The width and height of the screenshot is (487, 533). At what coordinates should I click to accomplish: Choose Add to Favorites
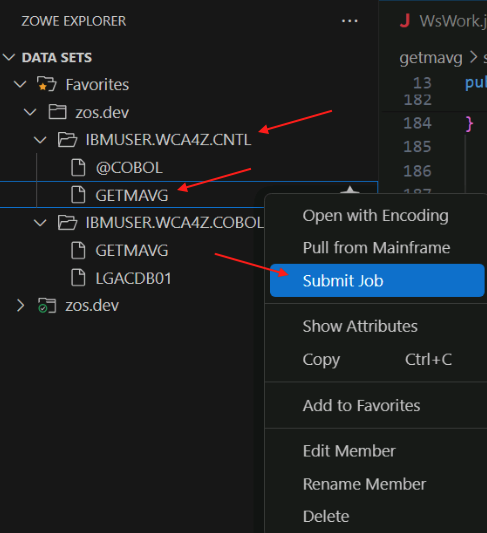376,406
